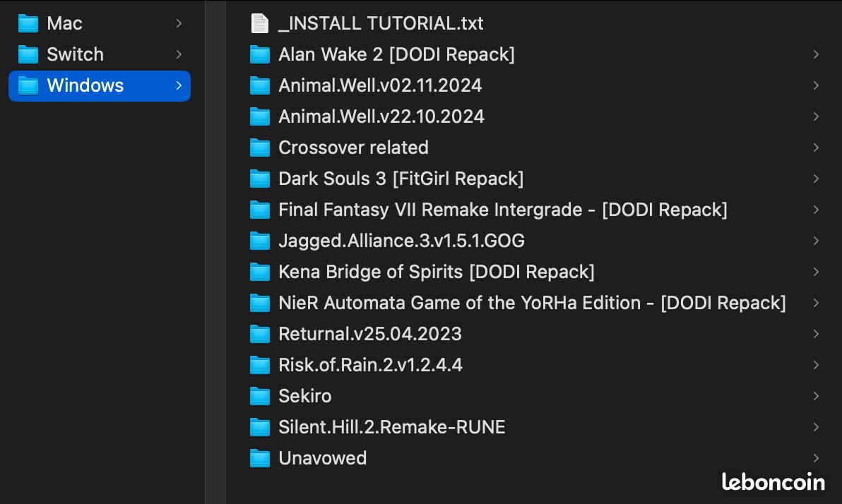Expand chevron for Jagged.Alliance.3 row
842x504 pixels.
click(816, 241)
